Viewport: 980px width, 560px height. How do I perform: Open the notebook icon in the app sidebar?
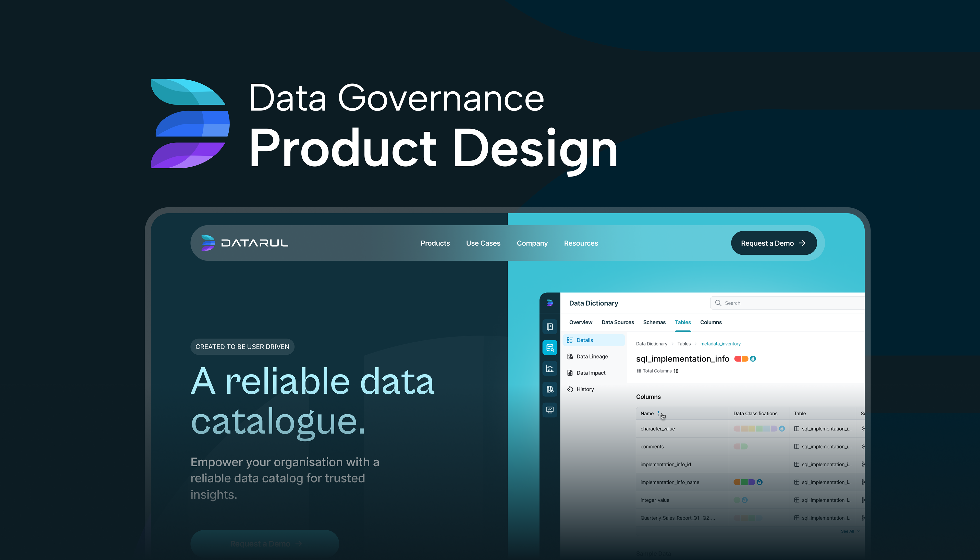pos(550,327)
